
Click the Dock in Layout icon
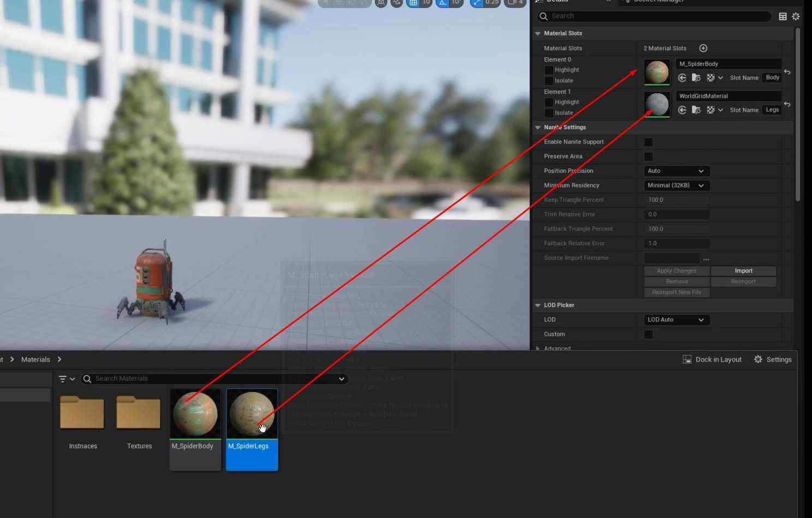coord(687,359)
